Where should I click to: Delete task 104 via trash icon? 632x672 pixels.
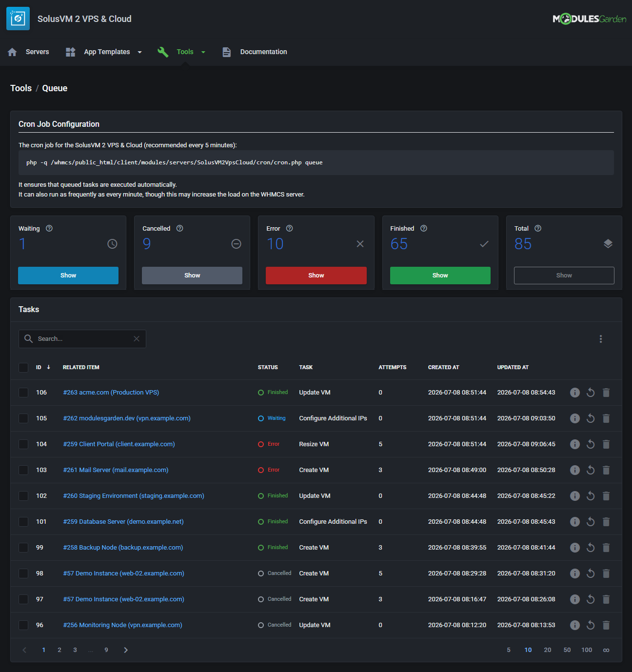[x=606, y=444]
